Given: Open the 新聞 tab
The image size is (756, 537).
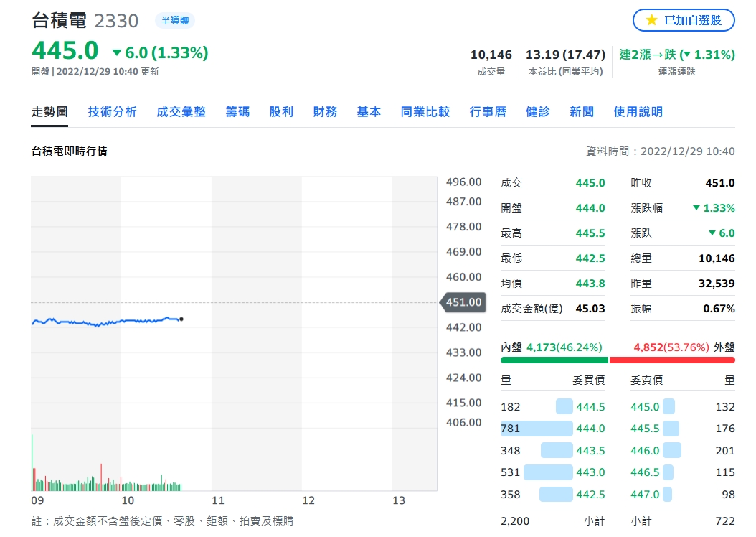Looking at the screenshot, I should 582,112.
